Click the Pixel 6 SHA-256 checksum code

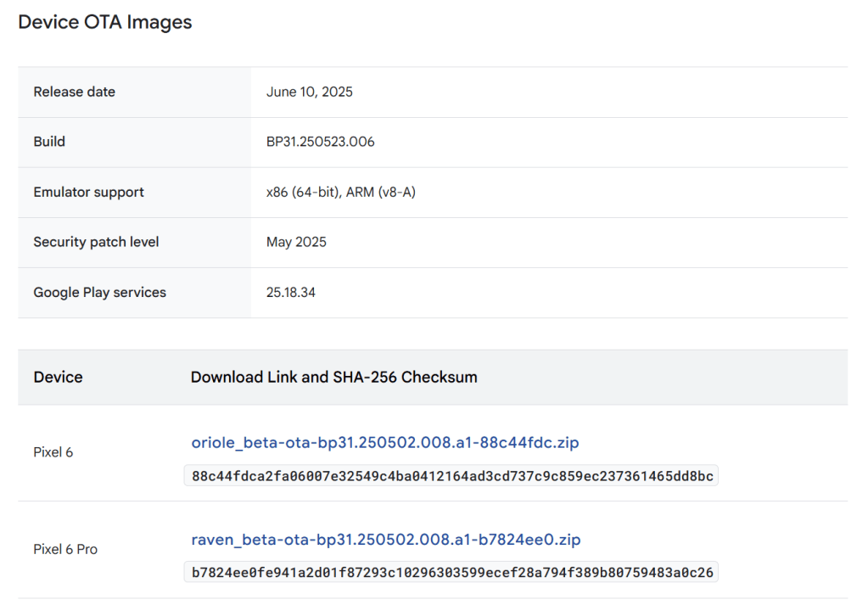[451, 476]
